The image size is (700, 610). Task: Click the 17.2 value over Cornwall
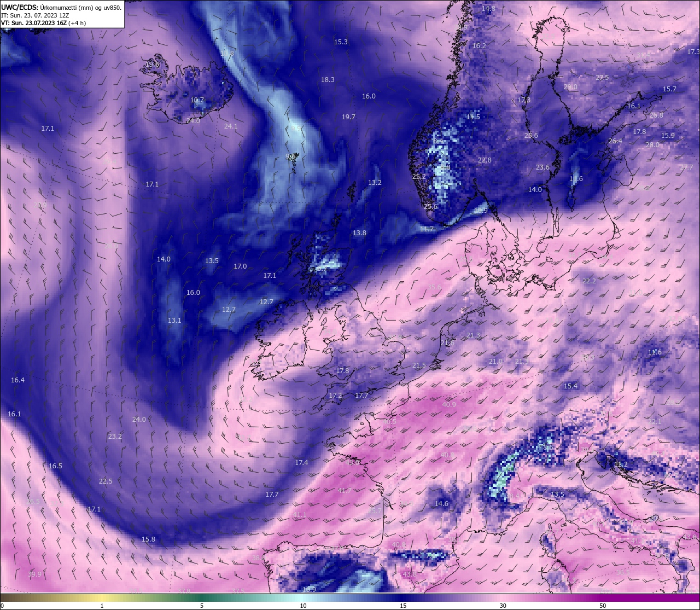point(335,396)
